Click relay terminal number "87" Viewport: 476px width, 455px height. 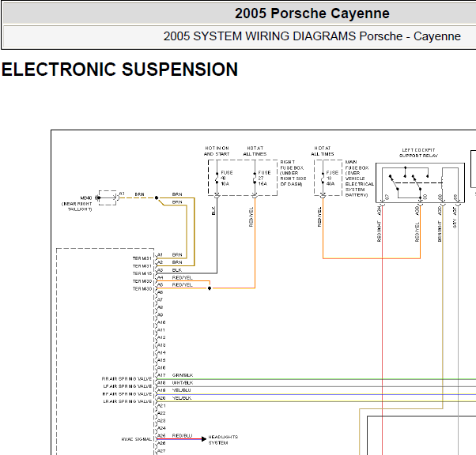[387, 197]
